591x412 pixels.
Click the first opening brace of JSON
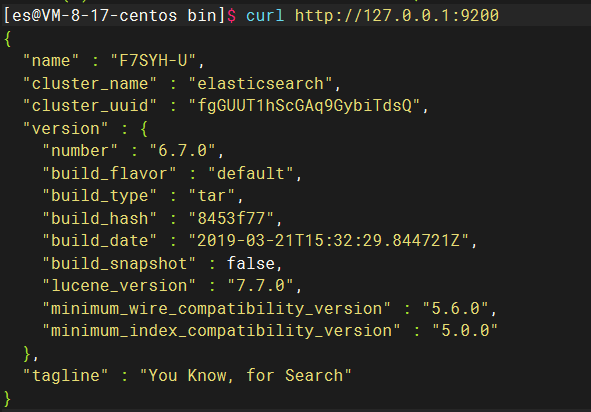pos(7,38)
